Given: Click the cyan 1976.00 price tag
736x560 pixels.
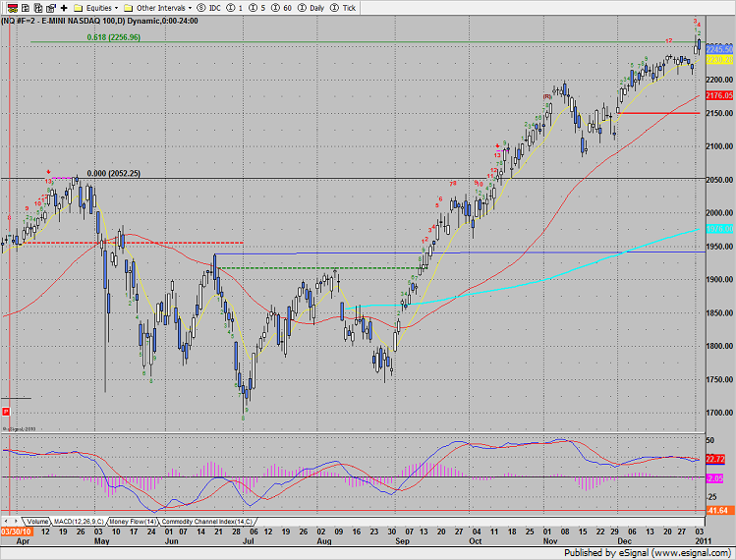Looking at the screenshot, I should pos(719,229).
